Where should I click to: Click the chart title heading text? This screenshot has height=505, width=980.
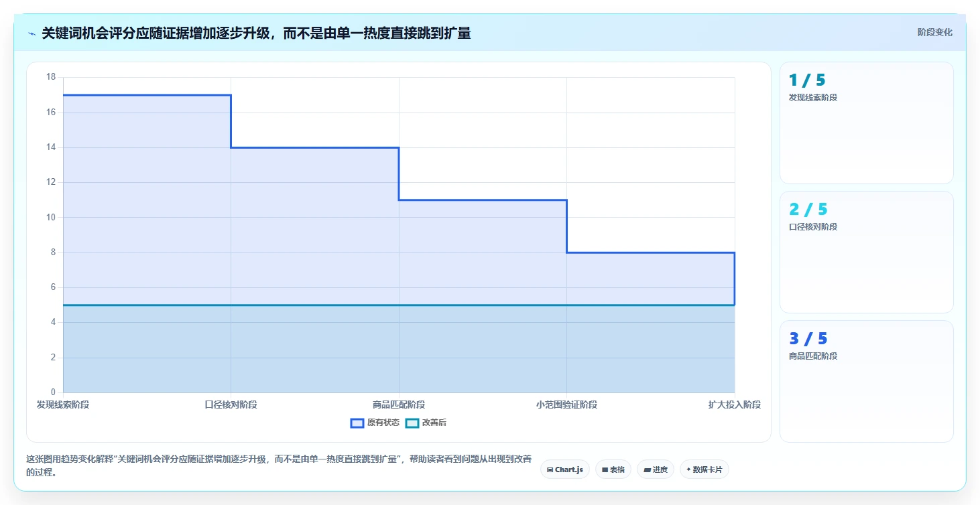point(256,33)
